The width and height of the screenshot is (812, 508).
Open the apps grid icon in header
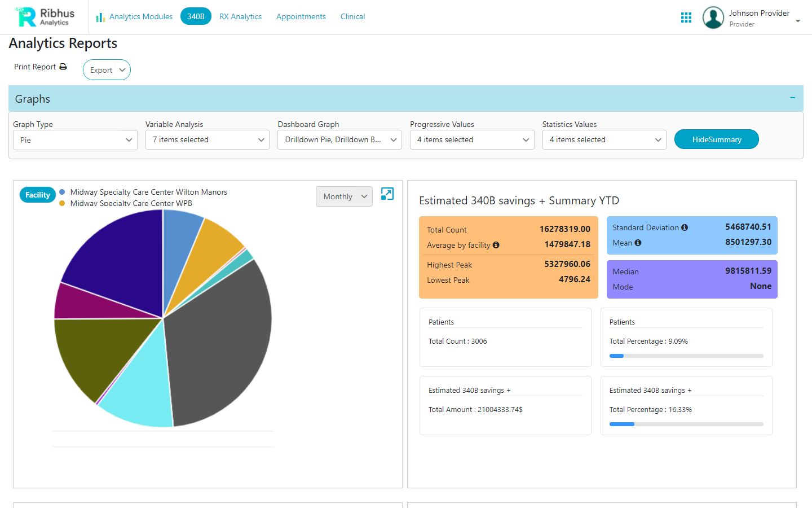pos(686,17)
